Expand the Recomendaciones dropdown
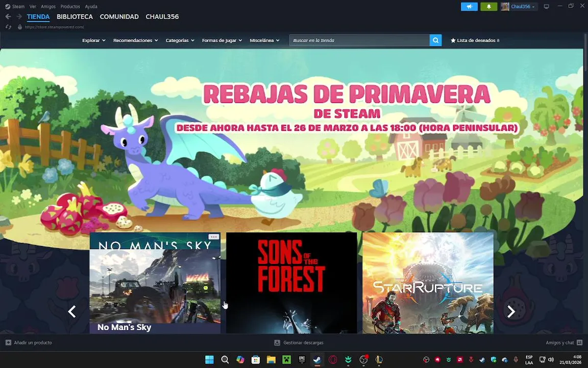 (x=135, y=40)
